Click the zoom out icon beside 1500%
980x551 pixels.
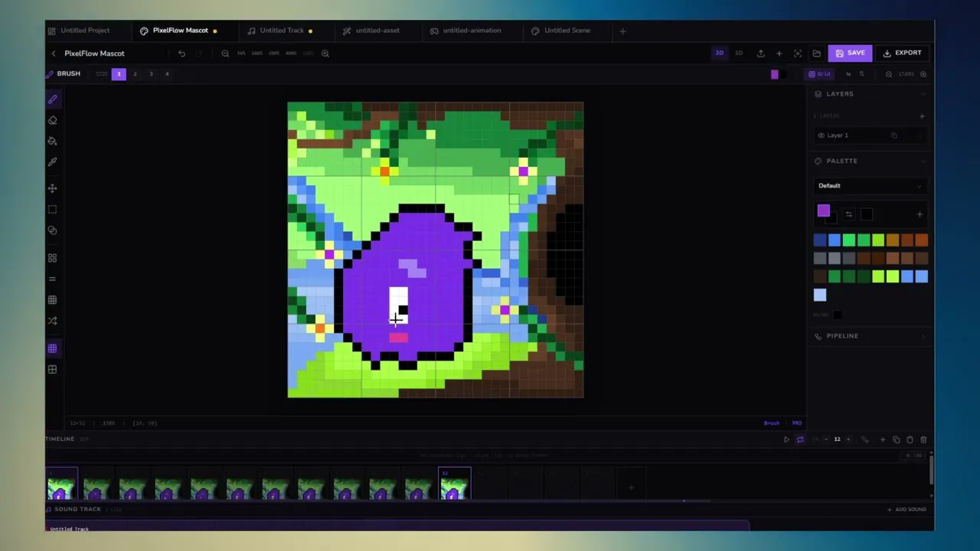click(888, 74)
